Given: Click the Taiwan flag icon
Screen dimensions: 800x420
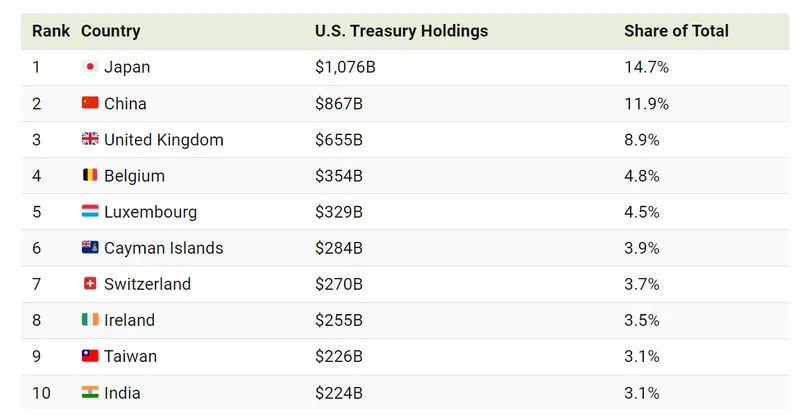Looking at the screenshot, I should pyautogui.click(x=90, y=356).
